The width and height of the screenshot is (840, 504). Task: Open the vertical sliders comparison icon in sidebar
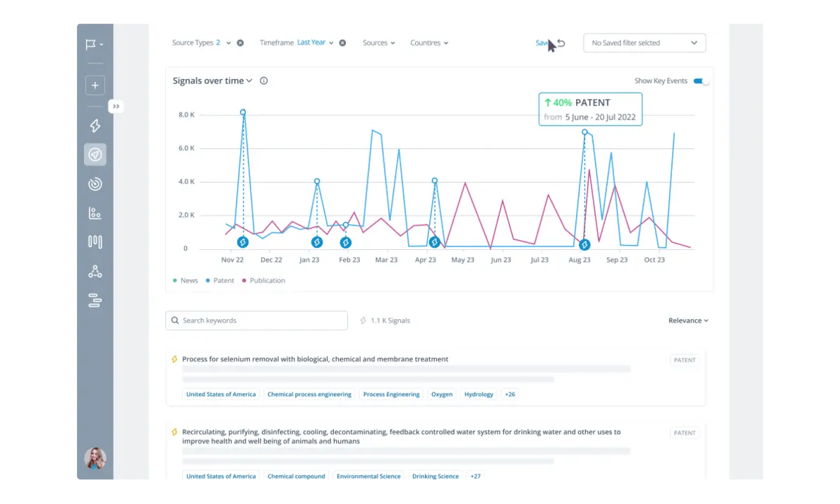coord(95,241)
